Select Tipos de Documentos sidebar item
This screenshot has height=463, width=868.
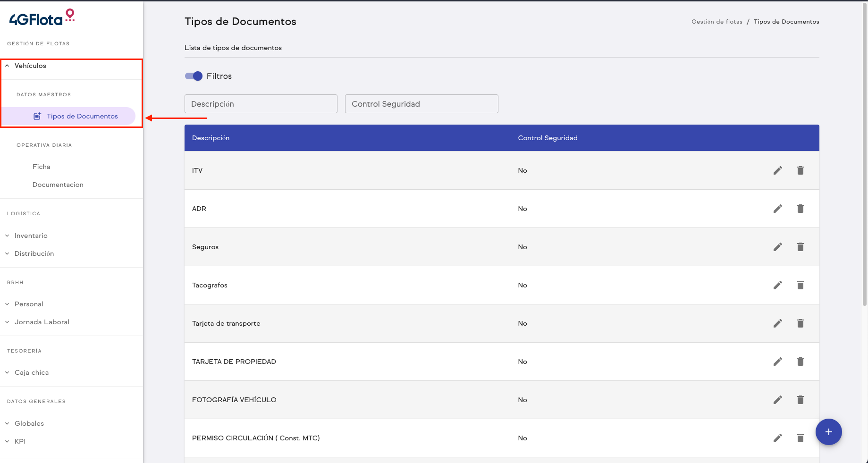(82, 116)
